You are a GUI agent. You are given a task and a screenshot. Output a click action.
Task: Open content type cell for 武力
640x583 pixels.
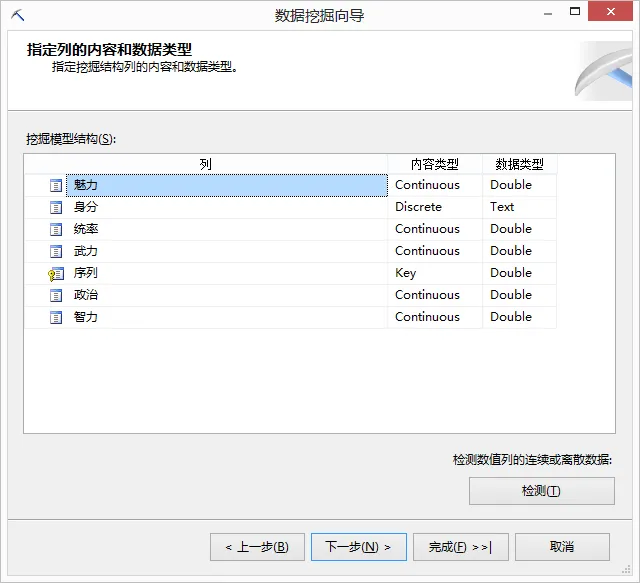tap(435, 251)
